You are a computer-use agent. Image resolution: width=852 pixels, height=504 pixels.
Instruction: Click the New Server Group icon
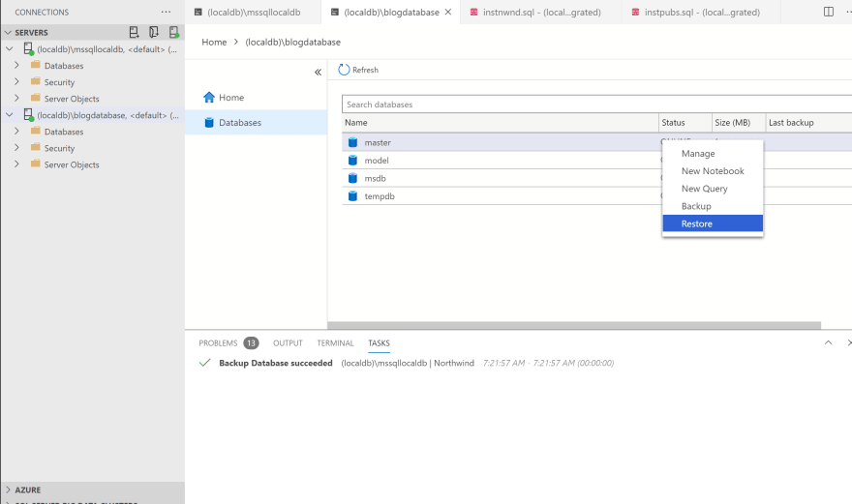[x=154, y=32]
